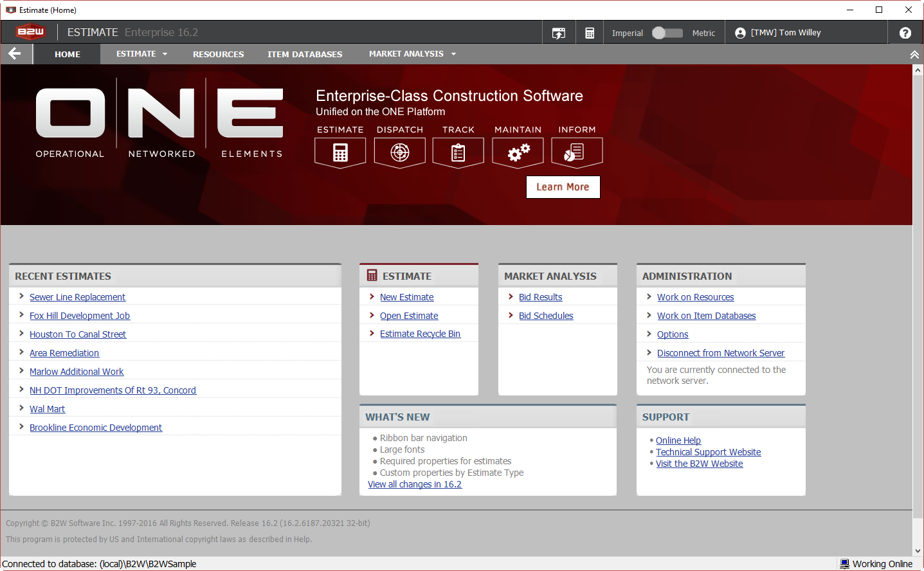Open the MARKET ANALYSIS tab
The height and width of the screenshot is (571, 924).
click(x=406, y=54)
